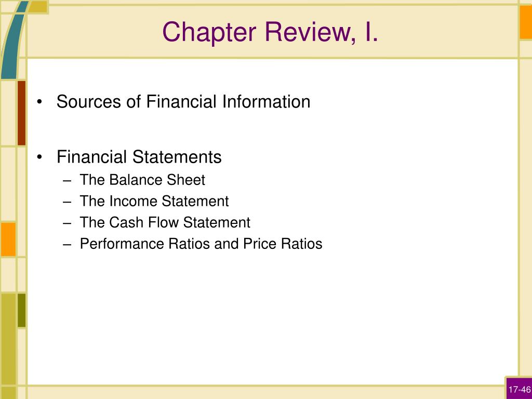Click the 'Financial Statements' bullet heading

[x=139, y=157]
